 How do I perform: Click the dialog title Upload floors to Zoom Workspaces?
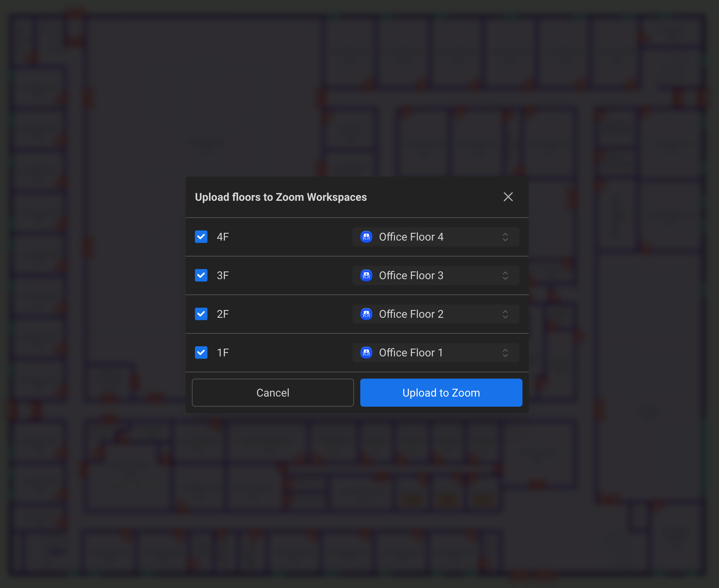coord(281,197)
